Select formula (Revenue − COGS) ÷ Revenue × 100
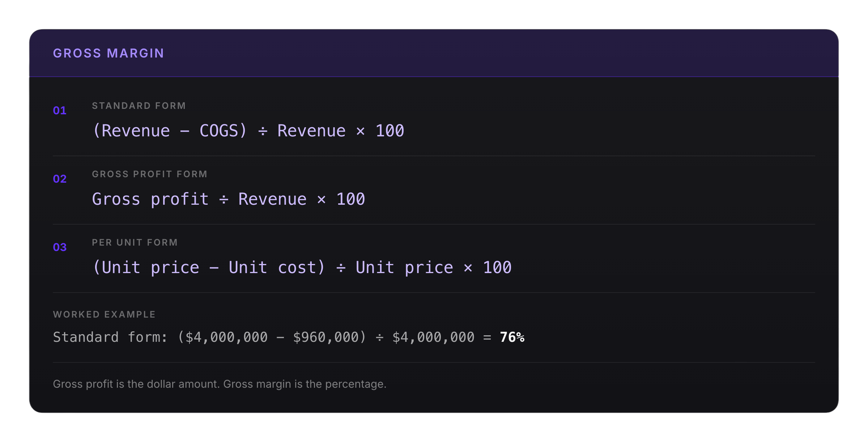The width and height of the screenshot is (868, 442). point(248,131)
